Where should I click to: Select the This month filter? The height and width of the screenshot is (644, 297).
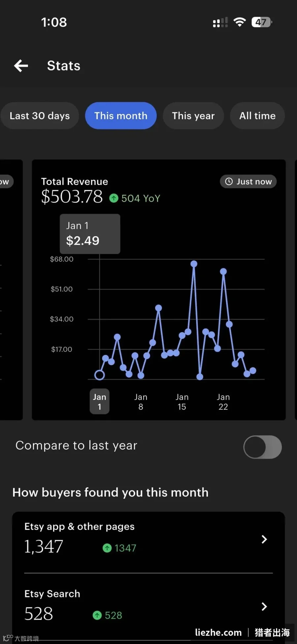point(121,116)
